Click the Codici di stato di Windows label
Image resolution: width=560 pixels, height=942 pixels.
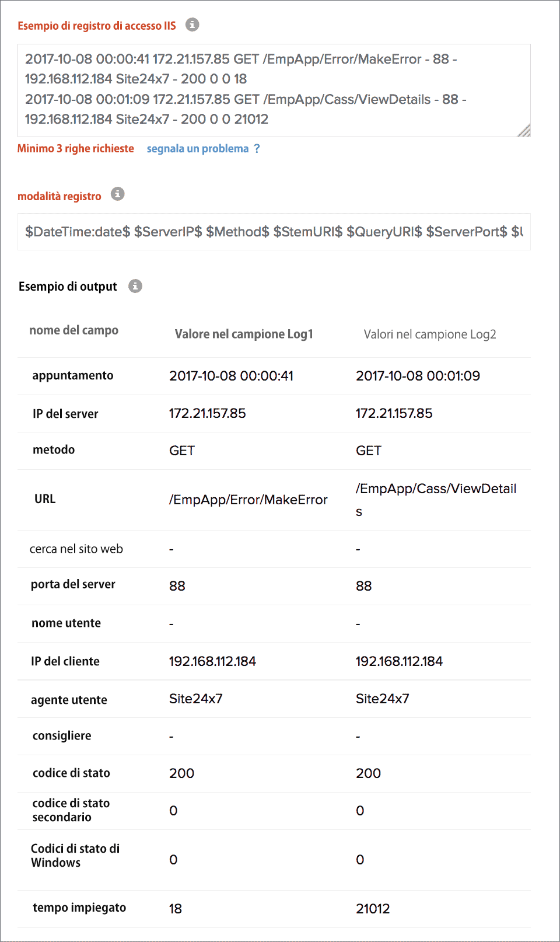tap(75, 856)
